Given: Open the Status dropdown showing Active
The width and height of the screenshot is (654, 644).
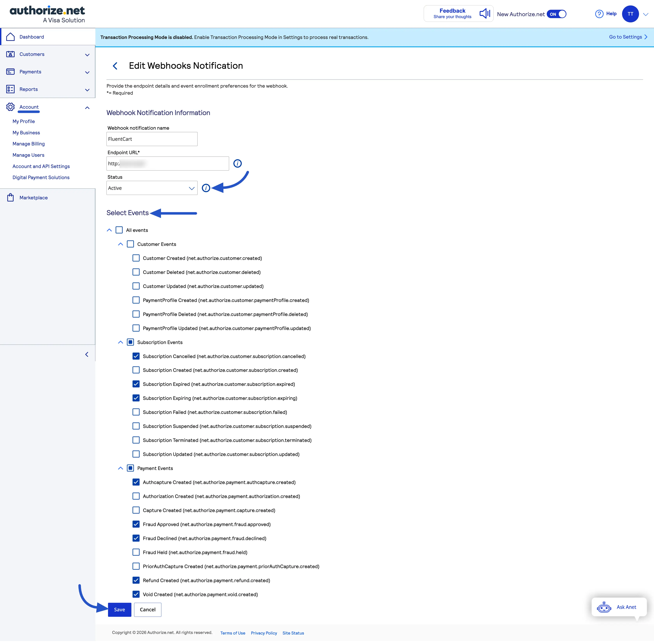Looking at the screenshot, I should [152, 188].
